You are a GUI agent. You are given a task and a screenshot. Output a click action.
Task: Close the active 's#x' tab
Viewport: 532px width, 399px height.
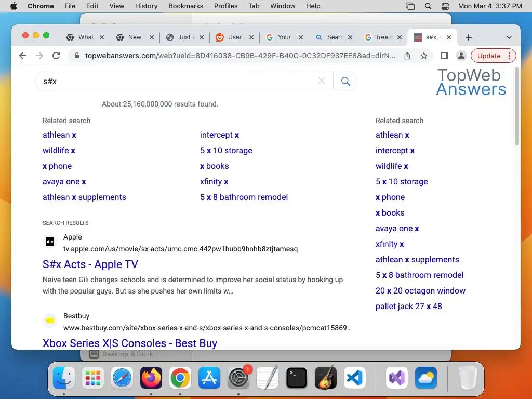pos(448,37)
